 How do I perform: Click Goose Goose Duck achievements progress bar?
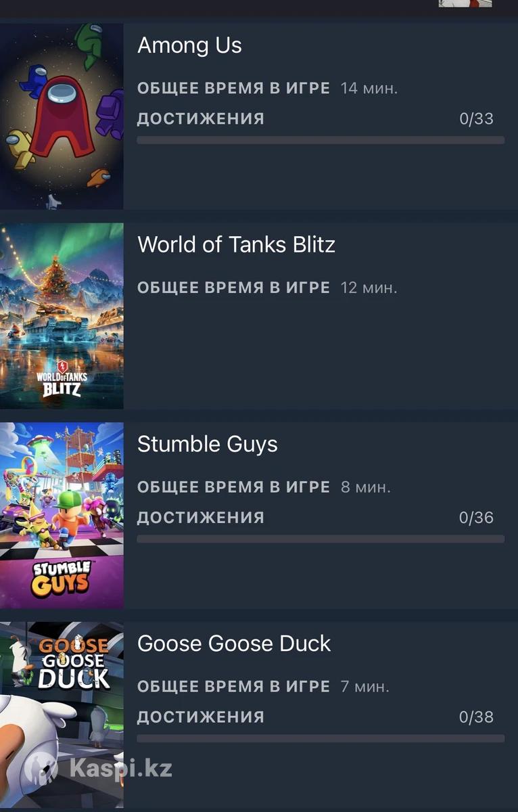(x=321, y=738)
